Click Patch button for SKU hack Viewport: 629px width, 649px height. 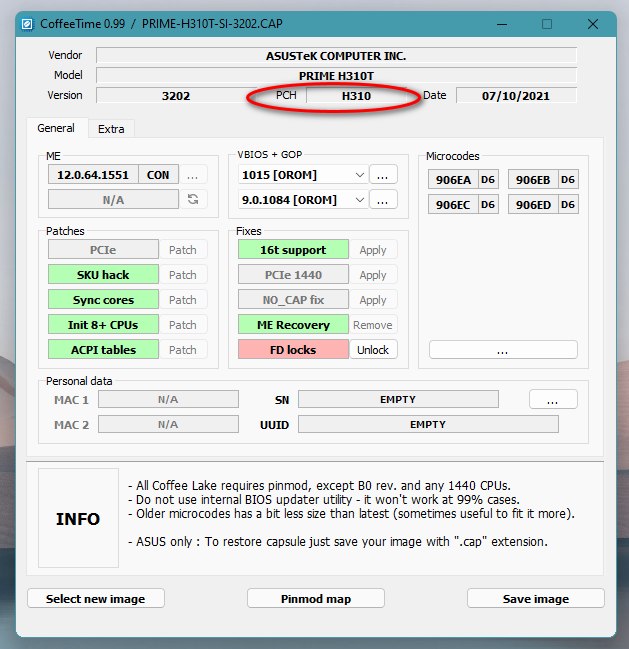tap(183, 275)
